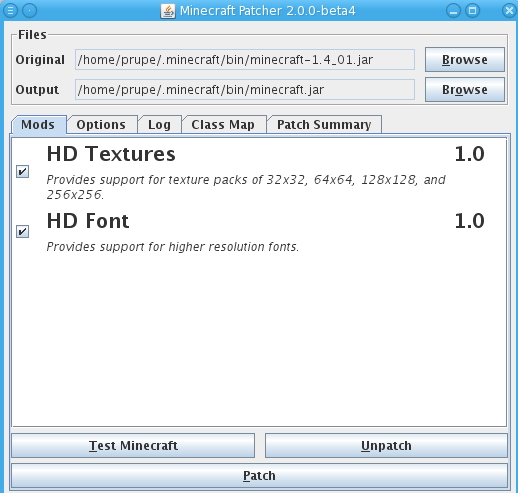Select the HD Textures mod title
Screen dimensions: 518x493
pos(111,154)
